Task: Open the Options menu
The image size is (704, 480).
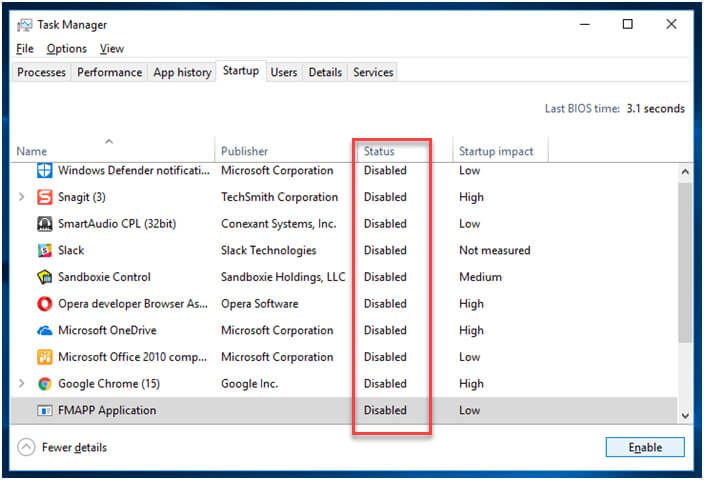Action: point(66,48)
